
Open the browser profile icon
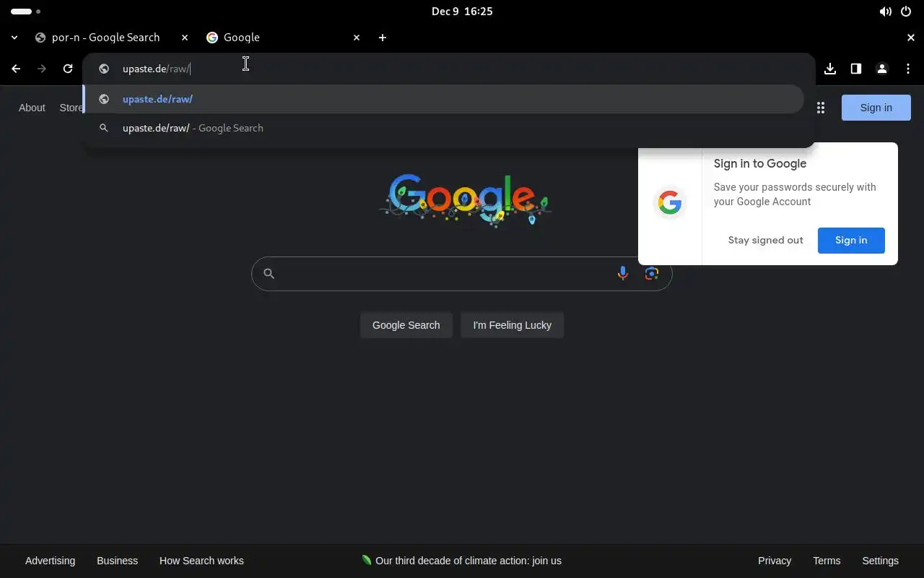[x=882, y=69]
